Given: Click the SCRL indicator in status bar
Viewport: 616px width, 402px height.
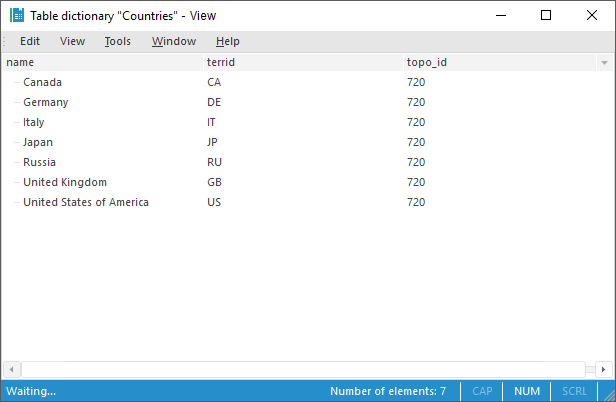Looking at the screenshot, I should (x=574, y=391).
